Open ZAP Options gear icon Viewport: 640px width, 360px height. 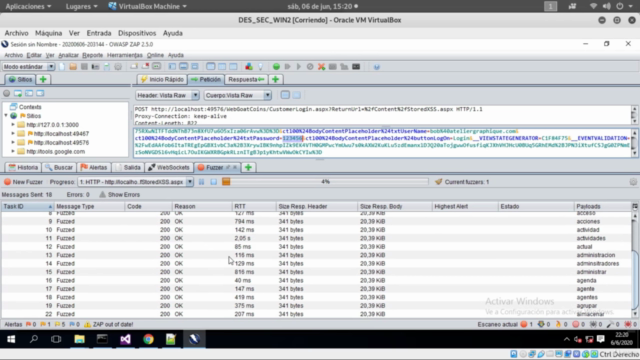[x=118, y=67]
